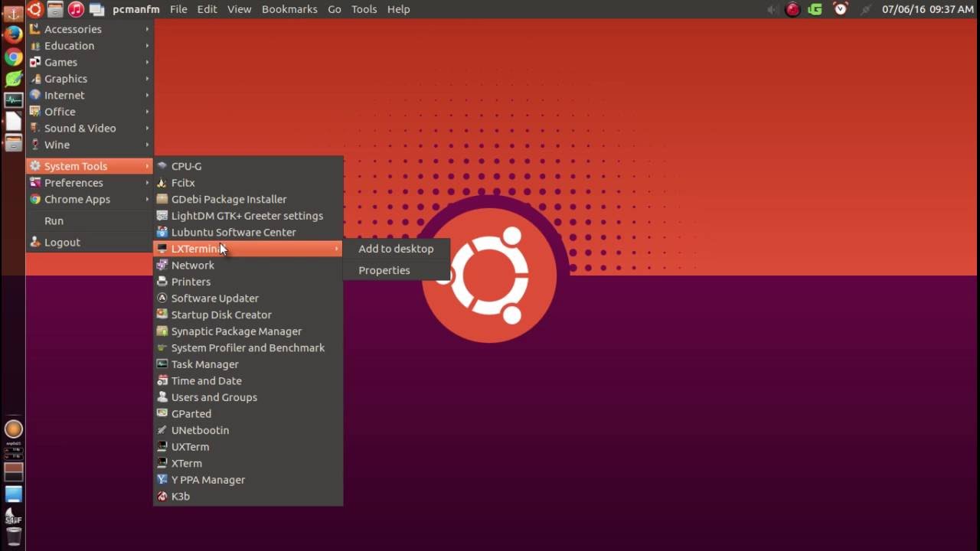Screen dimensions: 980x551
Task: Launch Firefox from the left dock
Action: (14, 34)
